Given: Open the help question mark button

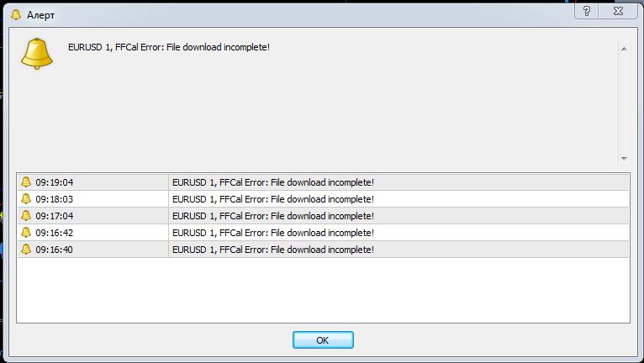Looking at the screenshot, I should [587, 11].
